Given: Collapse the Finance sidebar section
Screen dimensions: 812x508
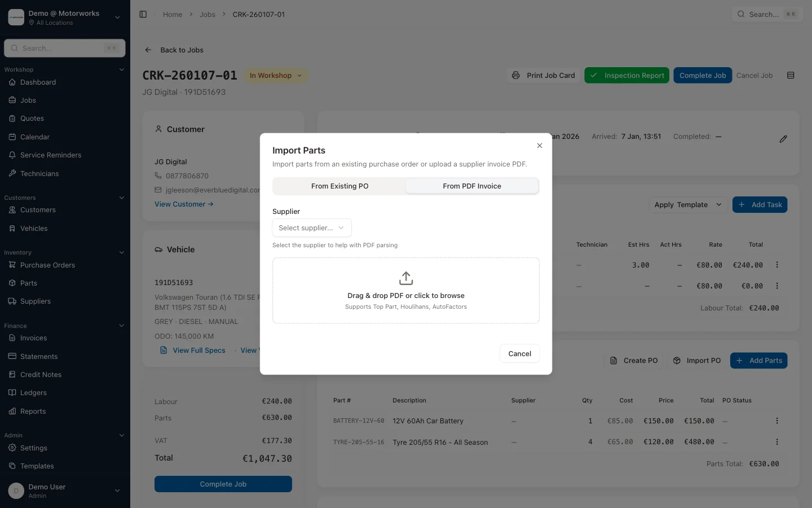Looking at the screenshot, I should pyautogui.click(x=121, y=326).
